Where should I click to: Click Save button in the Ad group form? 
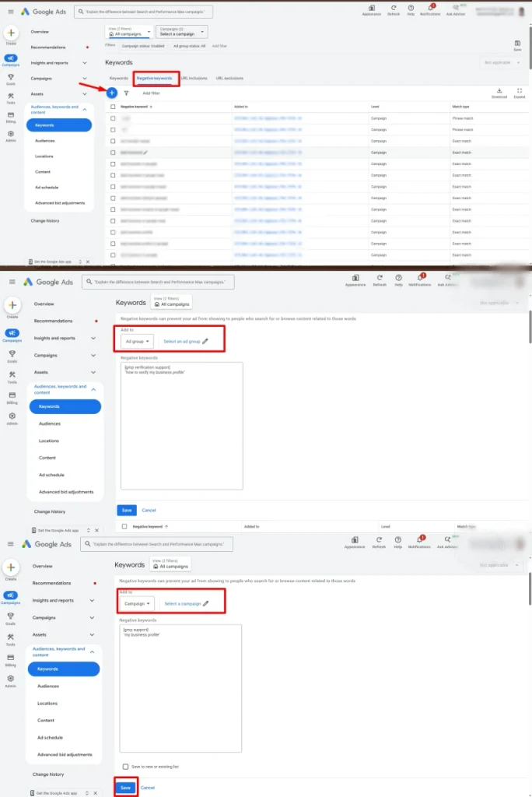[x=127, y=510]
